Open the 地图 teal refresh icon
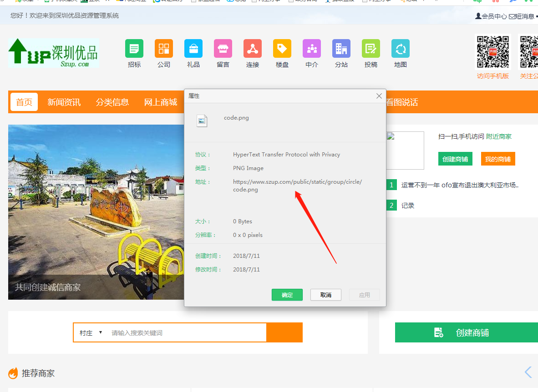The width and height of the screenshot is (538, 392). pyautogui.click(x=401, y=49)
